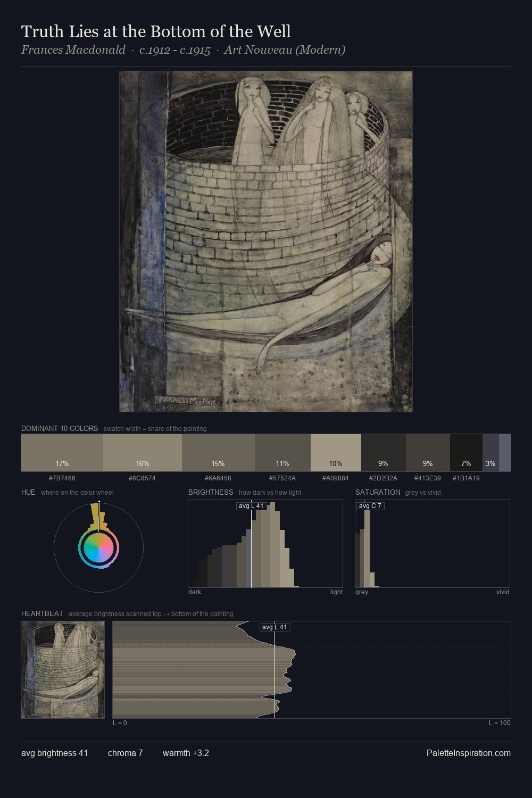Click the HUE section heading
This screenshot has width=532, height=798.
tap(28, 492)
